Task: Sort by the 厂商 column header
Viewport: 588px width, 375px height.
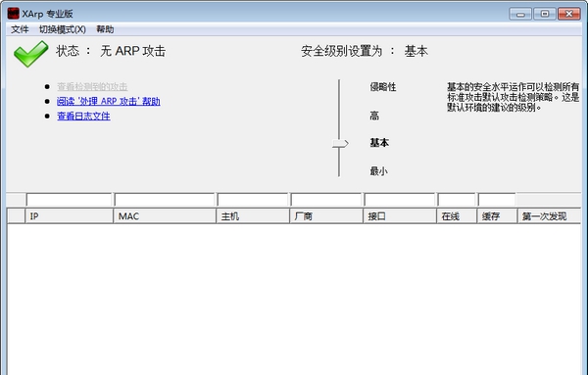Action: (x=326, y=216)
